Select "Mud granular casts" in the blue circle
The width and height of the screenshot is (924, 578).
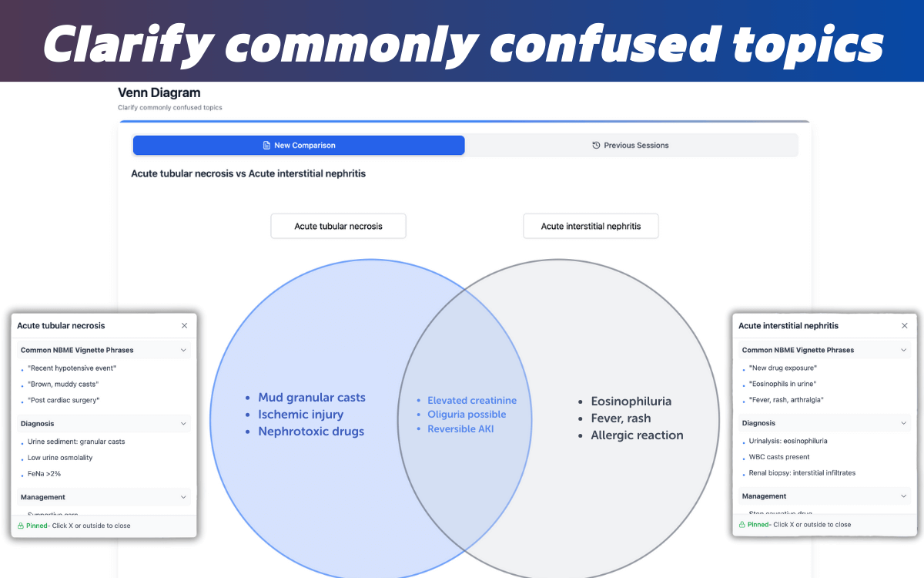312,398
